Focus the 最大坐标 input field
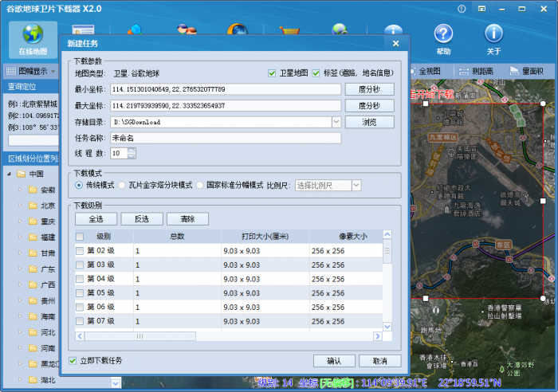Image resolution: width=558 pixels, height=392 pixels. 226,106
